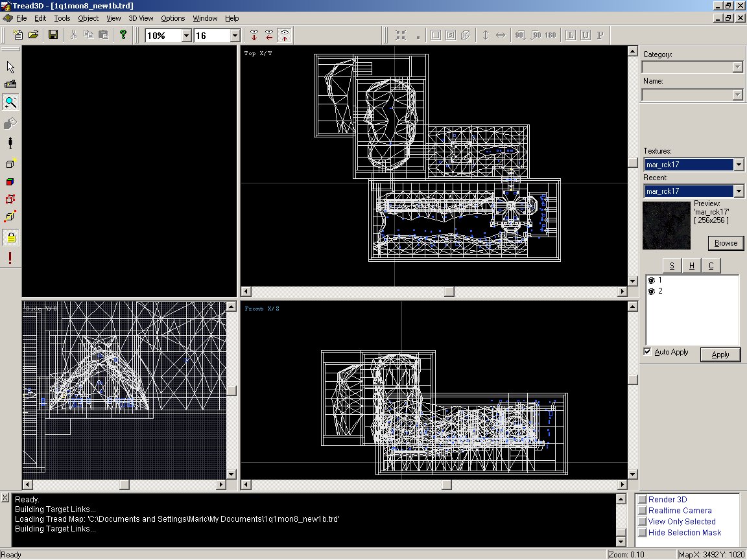Viewport: 747px width, 560px height.
Task: Check the View Only Selected option
Action: 642,522
